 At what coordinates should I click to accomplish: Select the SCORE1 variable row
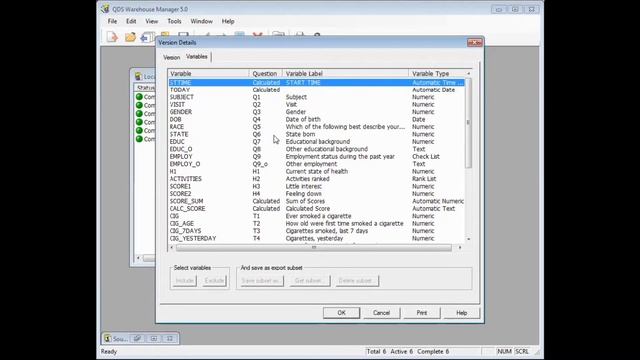316,186
